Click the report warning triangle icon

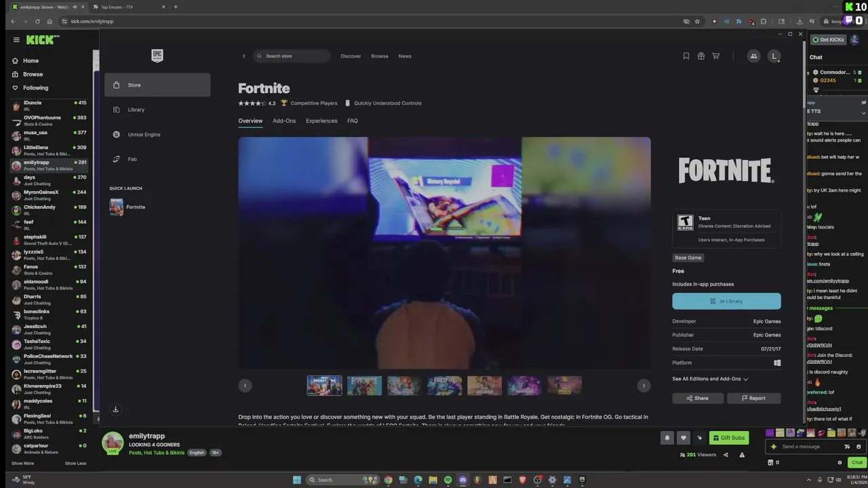coord(742,455)
